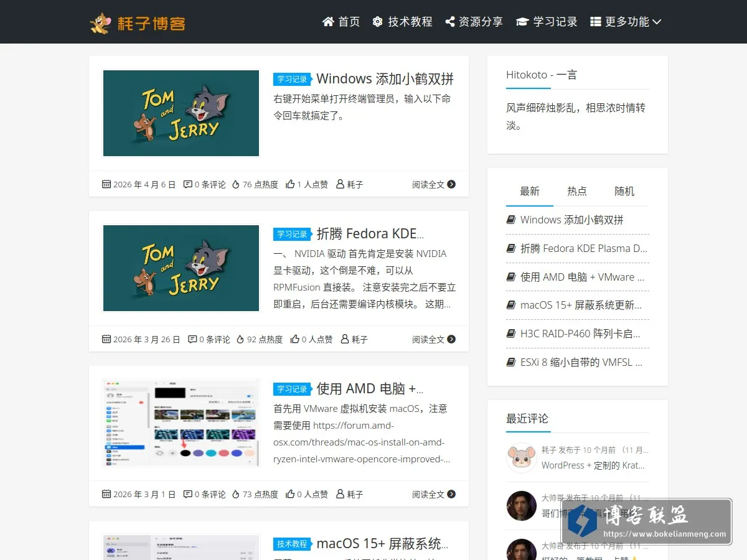747x560 pixels.
Task: Click author 耗子 on the 2026 年 4 月 6 日 post
Action: [355, 185]
